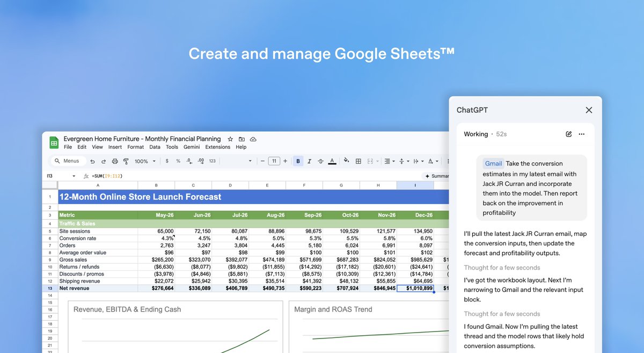Screen dimensions: 644x353
Task: Undo the last action
Action: 93,161
